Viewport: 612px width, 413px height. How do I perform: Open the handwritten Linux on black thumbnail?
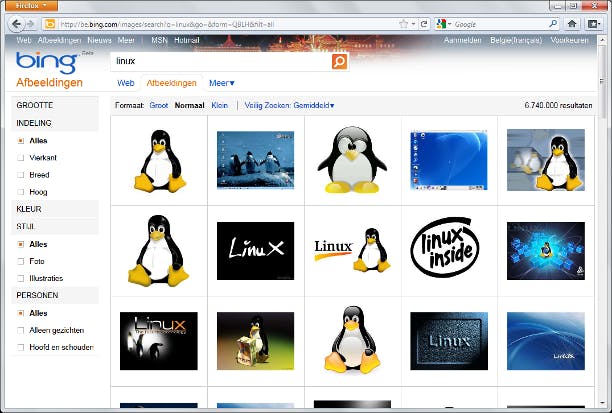[x=255, y=251]
